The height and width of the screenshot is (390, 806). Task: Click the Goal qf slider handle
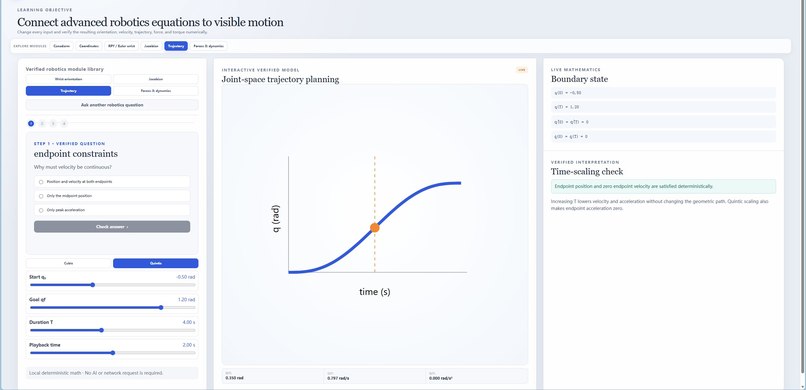click(x=161, y=307)
